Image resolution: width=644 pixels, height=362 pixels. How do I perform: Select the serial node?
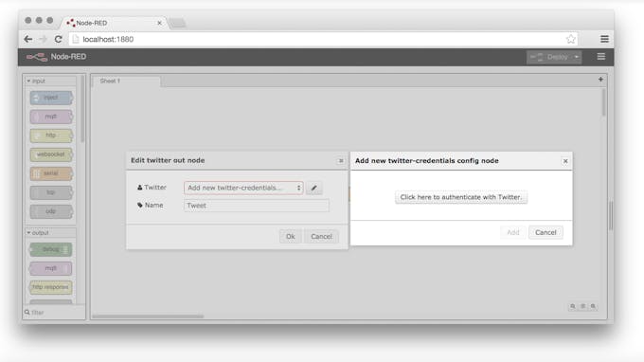(x=51, y=173)
